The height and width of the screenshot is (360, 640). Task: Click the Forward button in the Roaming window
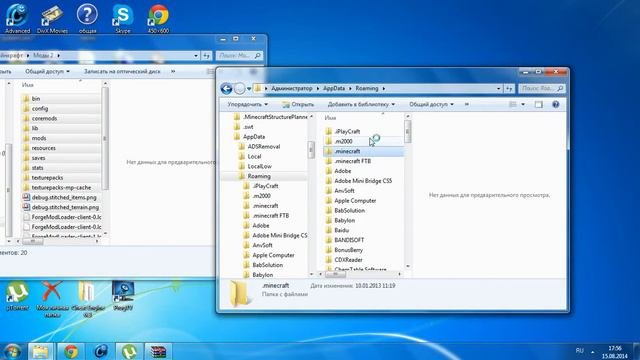(x=240, y=88)
